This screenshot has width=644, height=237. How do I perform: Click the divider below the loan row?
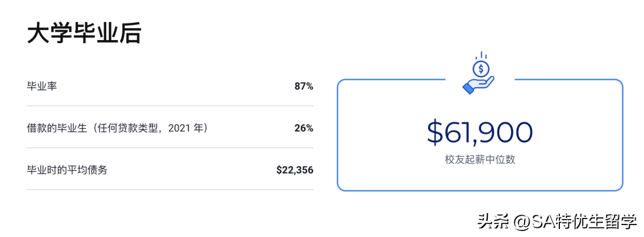point(170,147)
